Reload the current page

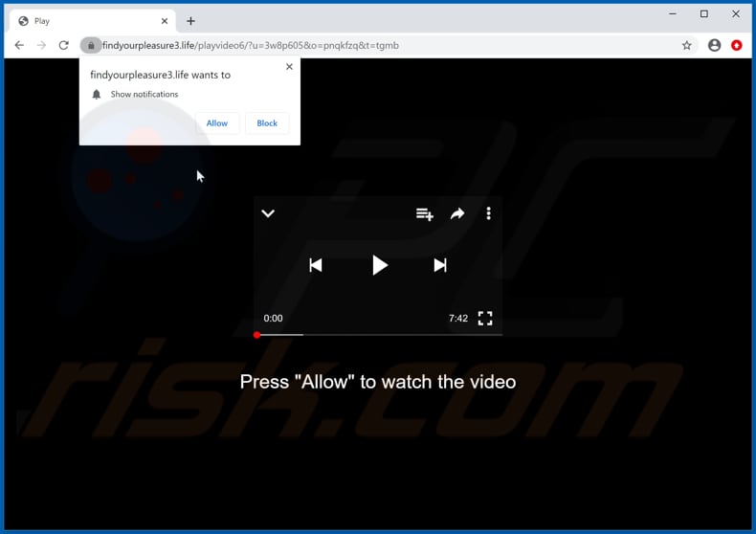pyautogui.click(x=64, y=45)
